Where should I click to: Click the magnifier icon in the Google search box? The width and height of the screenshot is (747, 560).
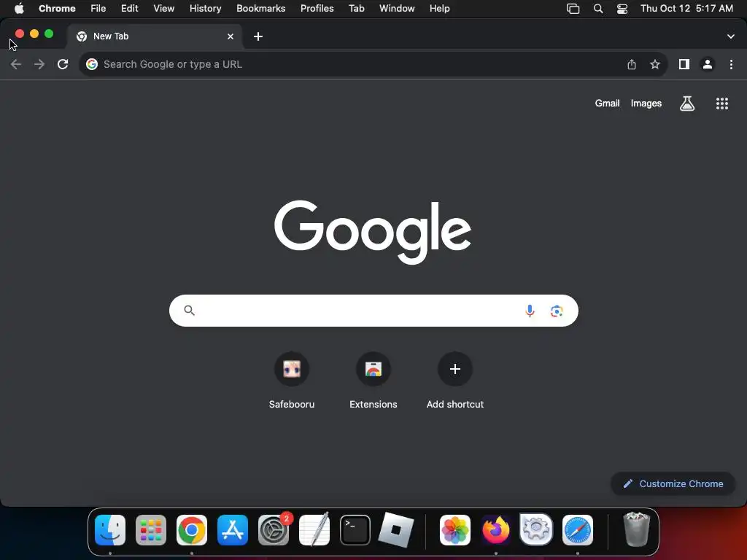click(x=189, y=311)
